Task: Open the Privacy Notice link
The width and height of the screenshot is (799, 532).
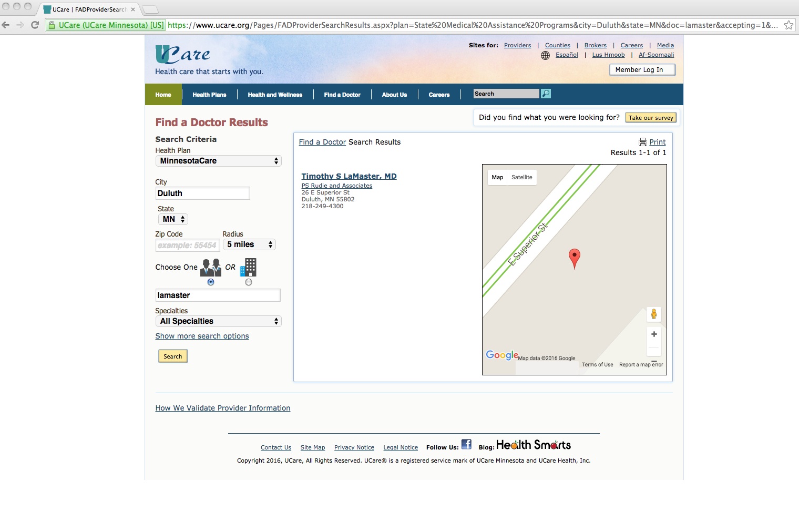Action: pyautogui.click(x=354, y=447)
